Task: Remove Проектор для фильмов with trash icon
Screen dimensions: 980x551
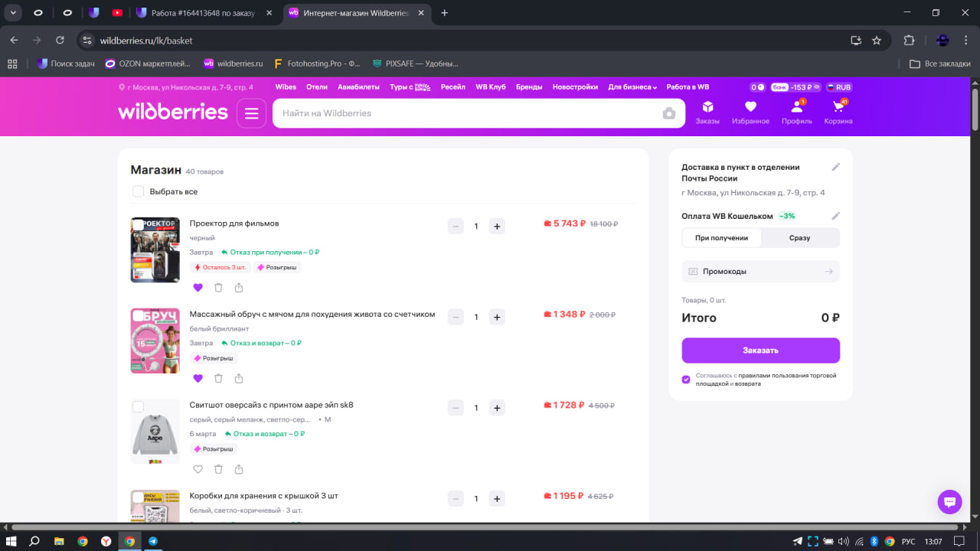Action: (218, 288)
